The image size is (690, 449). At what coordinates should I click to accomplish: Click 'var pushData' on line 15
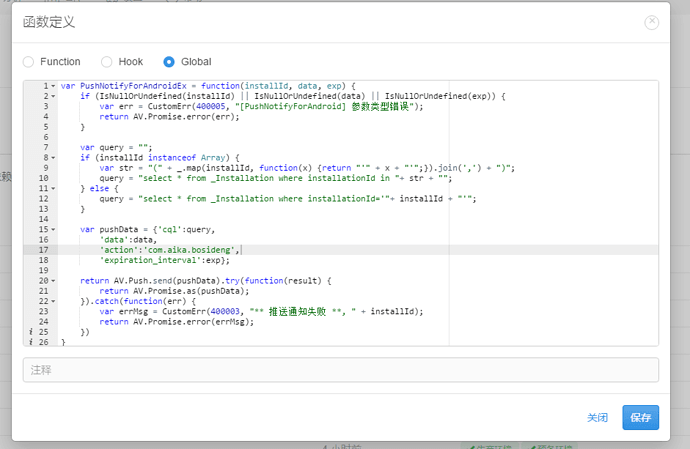(x=109, y=229)
